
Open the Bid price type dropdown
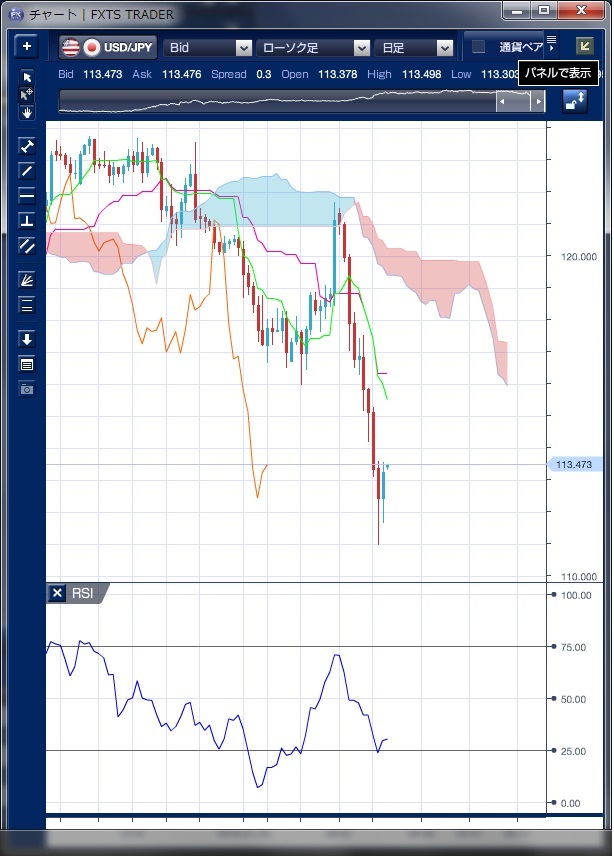point(208,47)
